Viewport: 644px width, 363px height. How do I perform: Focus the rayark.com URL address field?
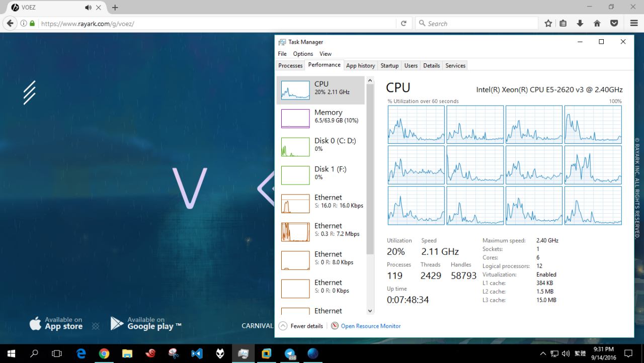(x=216, y=23)
